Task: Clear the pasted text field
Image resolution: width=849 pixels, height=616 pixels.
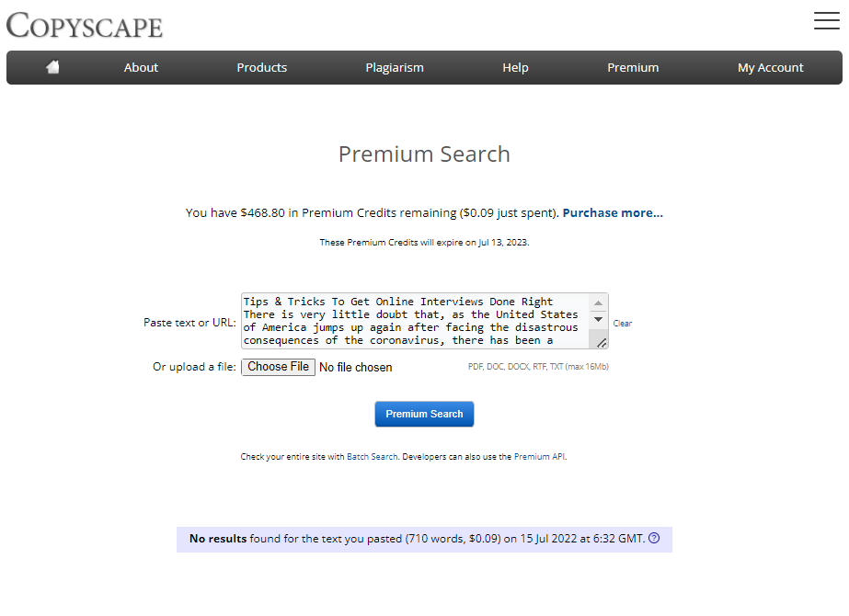Action: (x=622, y=323)
